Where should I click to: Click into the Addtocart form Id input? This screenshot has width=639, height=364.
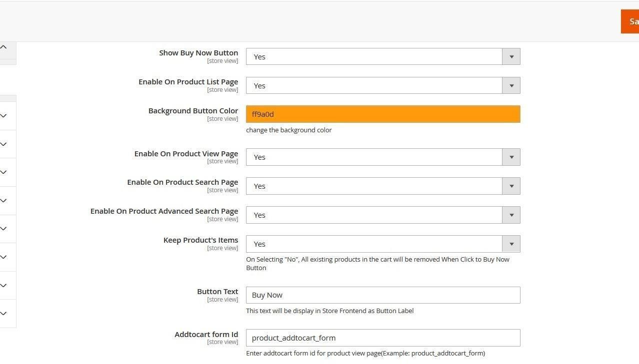(x=382, y=338)
